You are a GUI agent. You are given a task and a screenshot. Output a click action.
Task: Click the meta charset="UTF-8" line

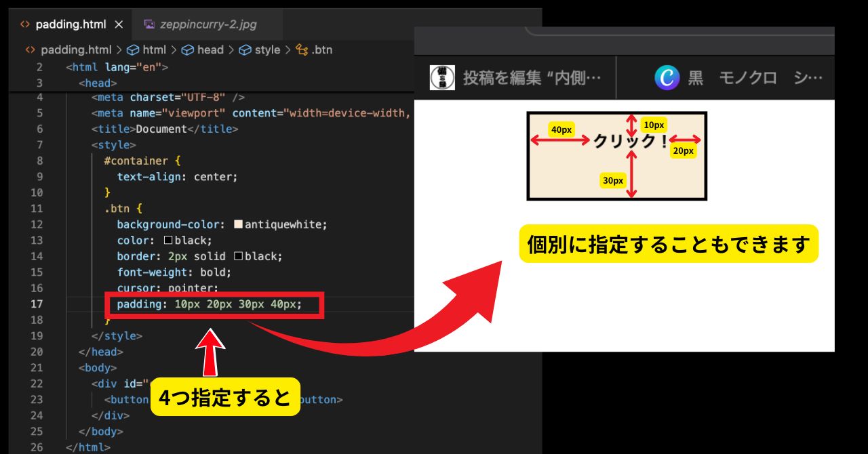click(x=168, y=97)
